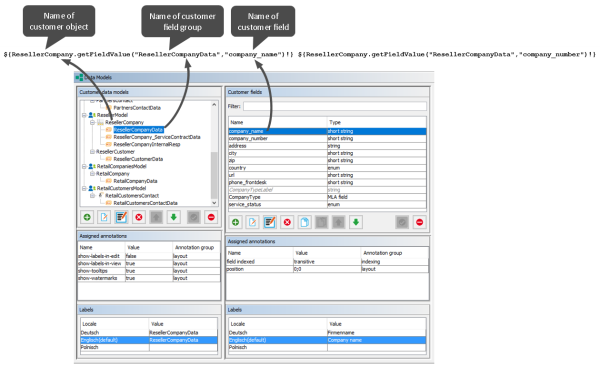Click the Filter input in Customer fields
Image resolution: width=600 pixels, height=368 pixels.
335,106
